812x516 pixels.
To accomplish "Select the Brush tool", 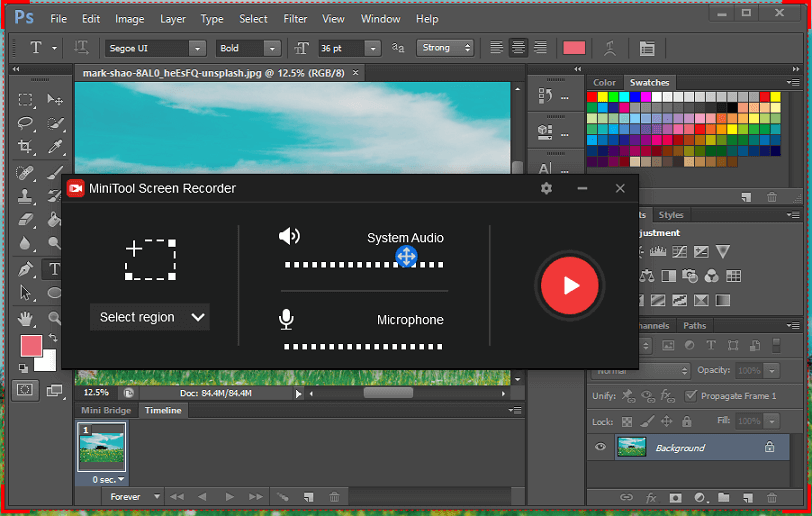I will [54, 172].
